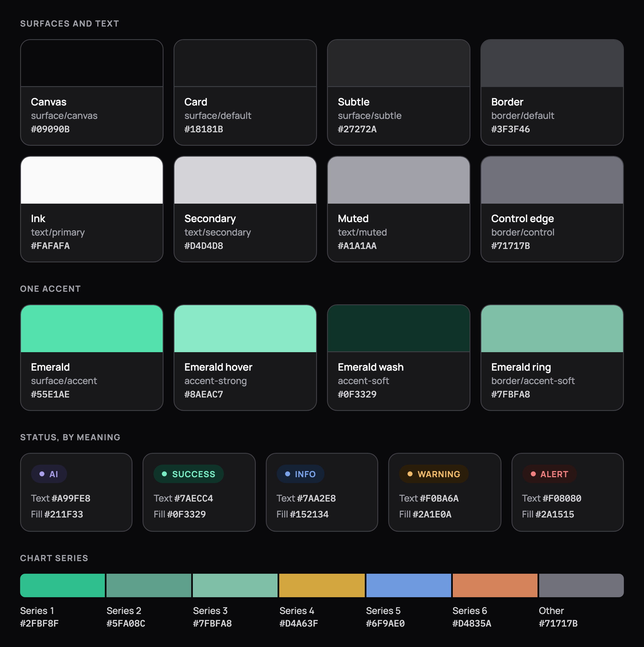Select the Series 2 chart color bar
This screenshot has width=644, height=647.
[149, 585]
